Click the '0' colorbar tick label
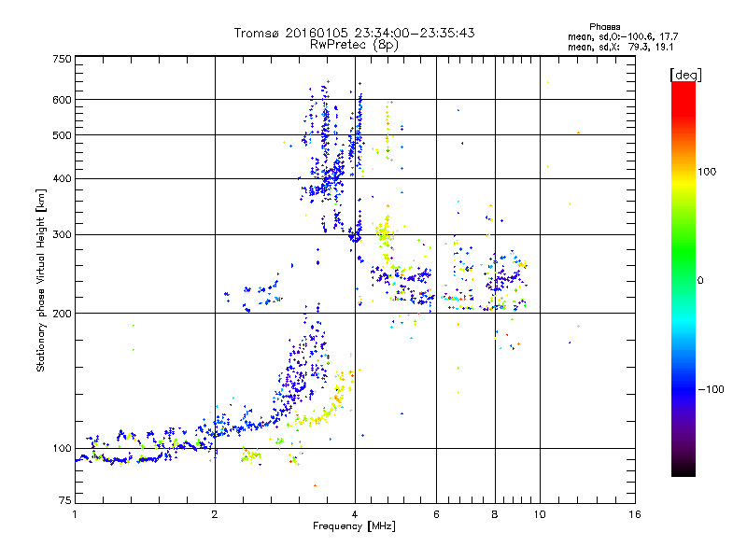Image resolution: width=747 pixels, height=560 pixels. [x=700, y=281]
